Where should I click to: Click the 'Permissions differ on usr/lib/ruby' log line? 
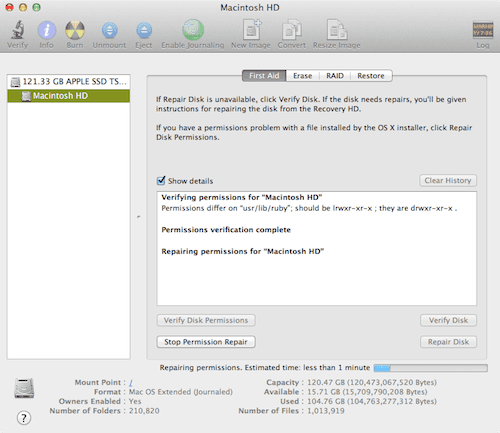point(309,208)
